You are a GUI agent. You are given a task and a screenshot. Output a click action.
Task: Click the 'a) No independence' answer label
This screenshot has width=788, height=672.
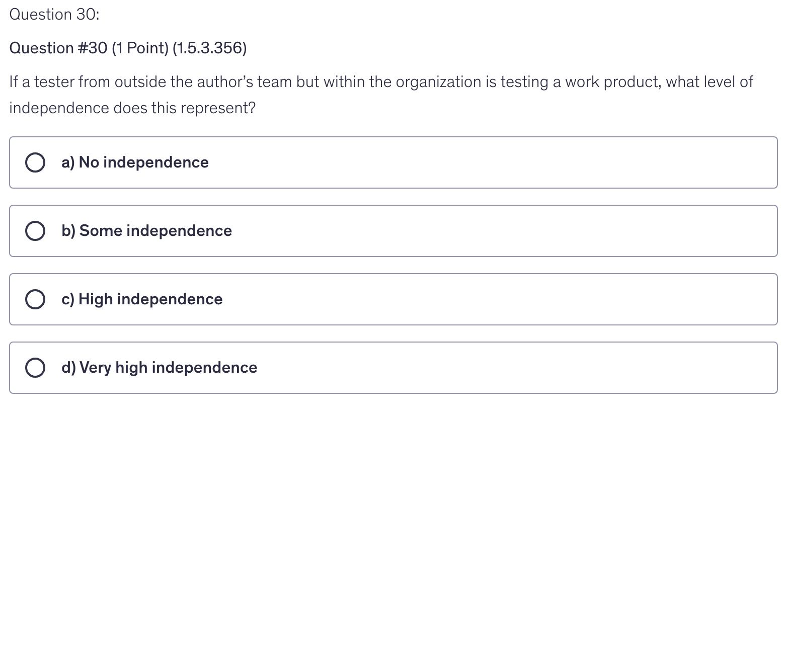coord(135,162)
